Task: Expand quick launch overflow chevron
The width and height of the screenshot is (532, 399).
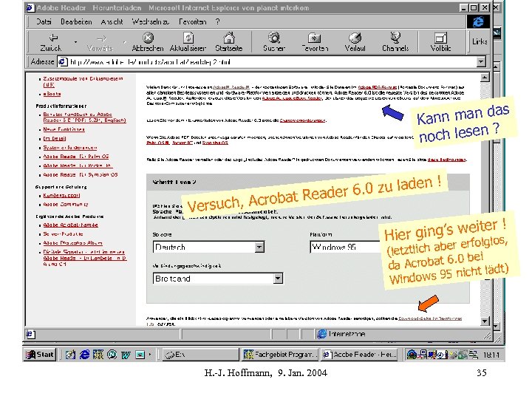Action: point(150,355)
